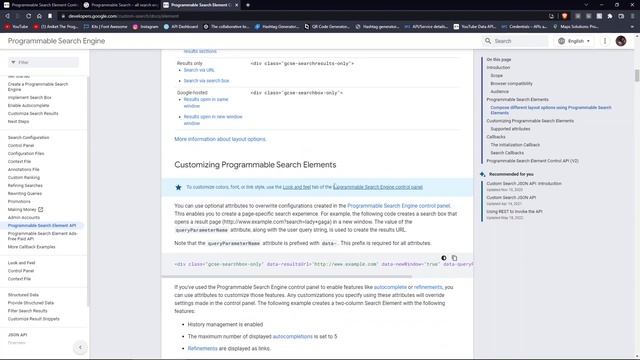Open JSON API sidebar item

pyautogui.click(x=17, y=335)
